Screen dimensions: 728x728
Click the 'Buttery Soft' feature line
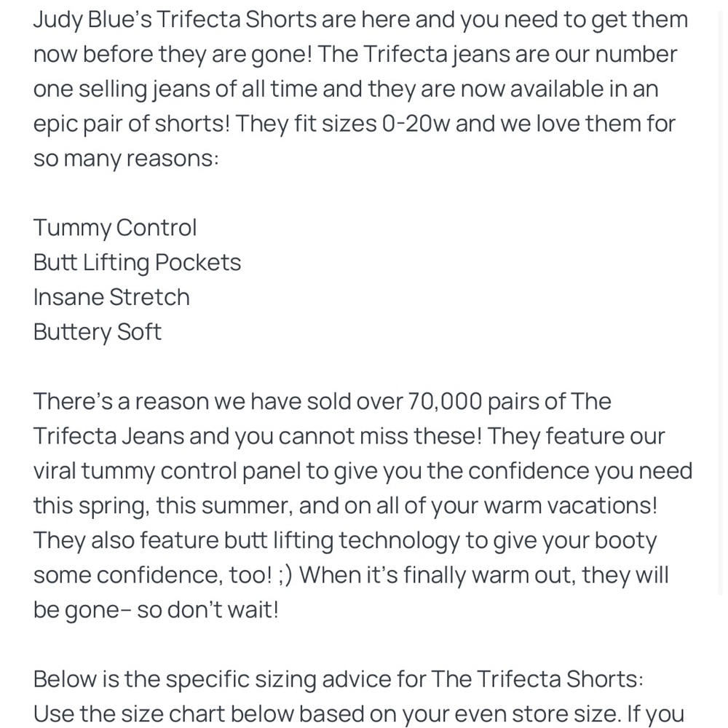tap(97, 332)
